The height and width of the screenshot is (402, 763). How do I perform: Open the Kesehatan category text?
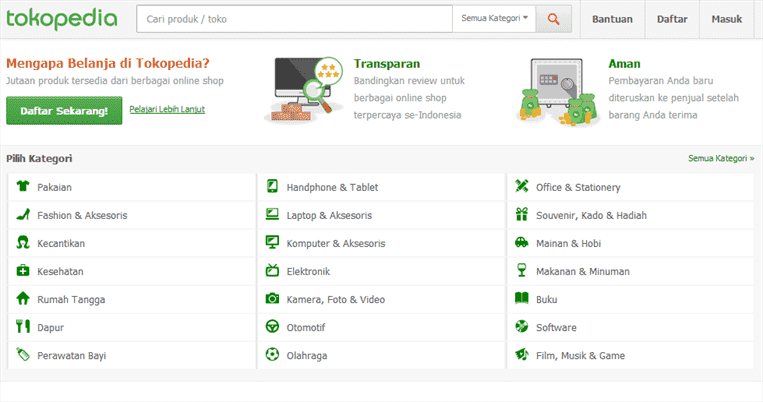[x=60, y=272]
